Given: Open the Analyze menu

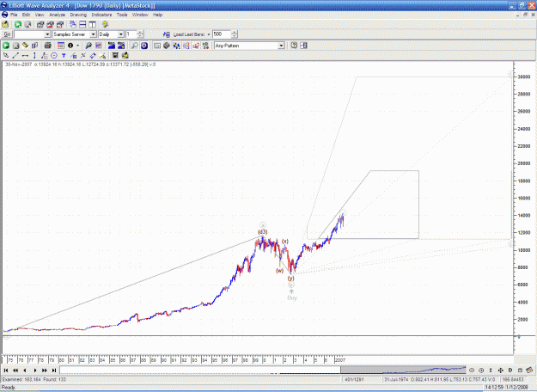Looking at the screenshot, I should click(x=58, y=15).
